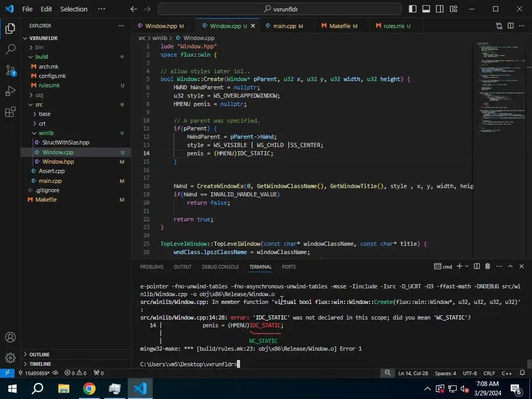Open the PROBLEMS panel tab

tap(152, 267)
